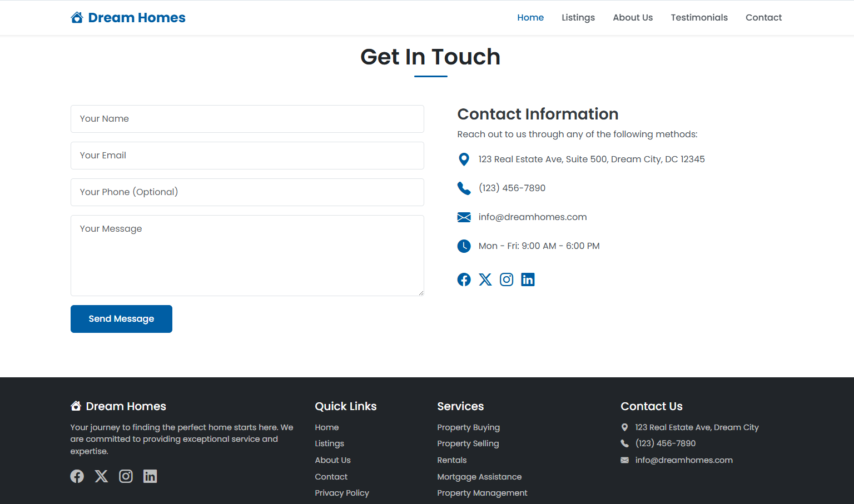Click inside the Your Message textarea
The height and width of the screenshot is (504, 854).
247,256
